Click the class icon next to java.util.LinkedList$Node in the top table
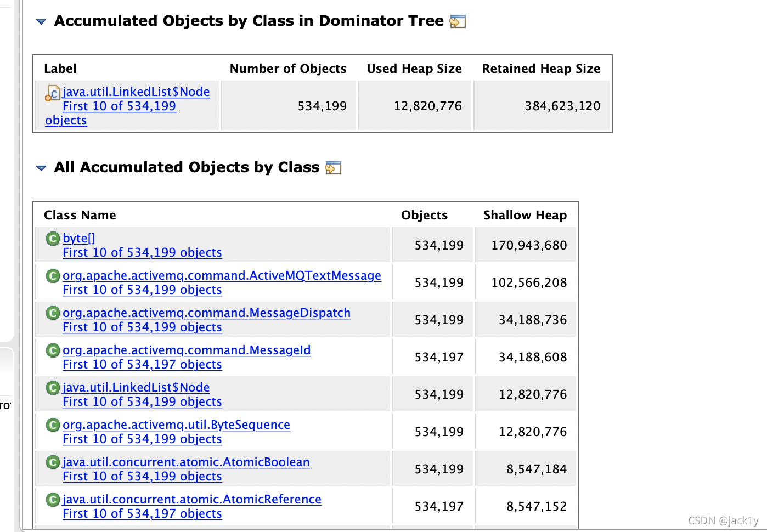 (x=52, y=93)
